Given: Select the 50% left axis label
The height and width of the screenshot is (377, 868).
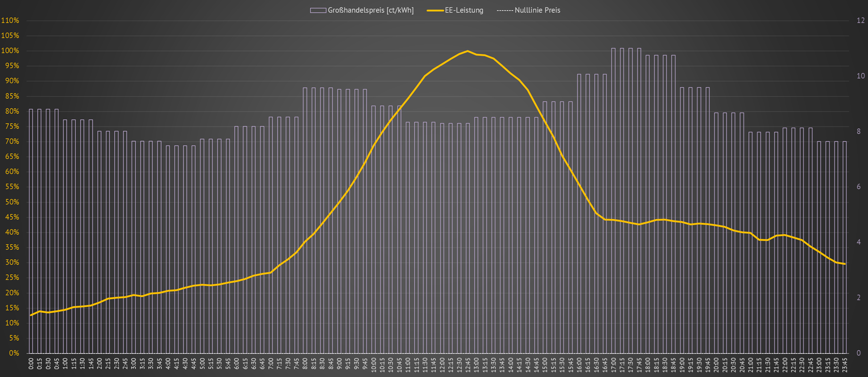Looking at the screenshot, I should tap(12, 202).
